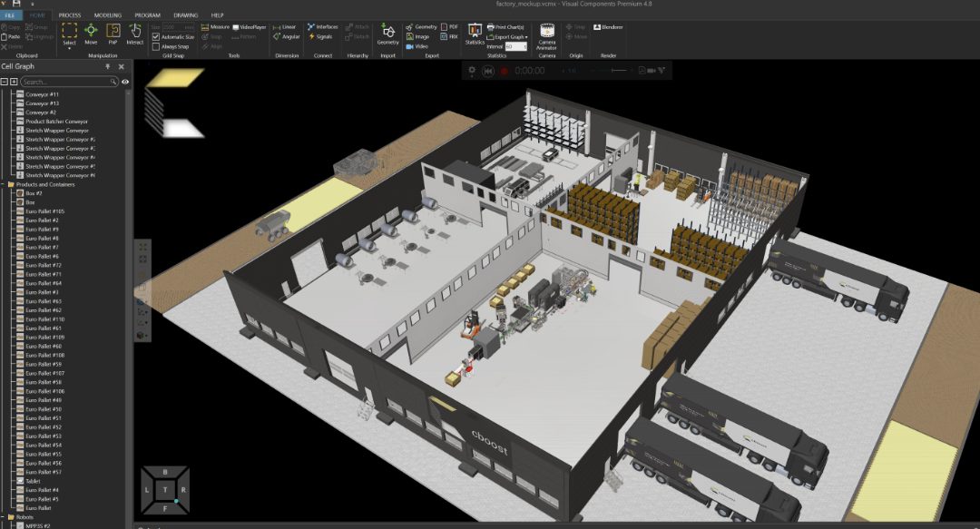Viewport: 980px width, 529px height.
Task: Select the Interact tool
Action: (x=137, y=34)
